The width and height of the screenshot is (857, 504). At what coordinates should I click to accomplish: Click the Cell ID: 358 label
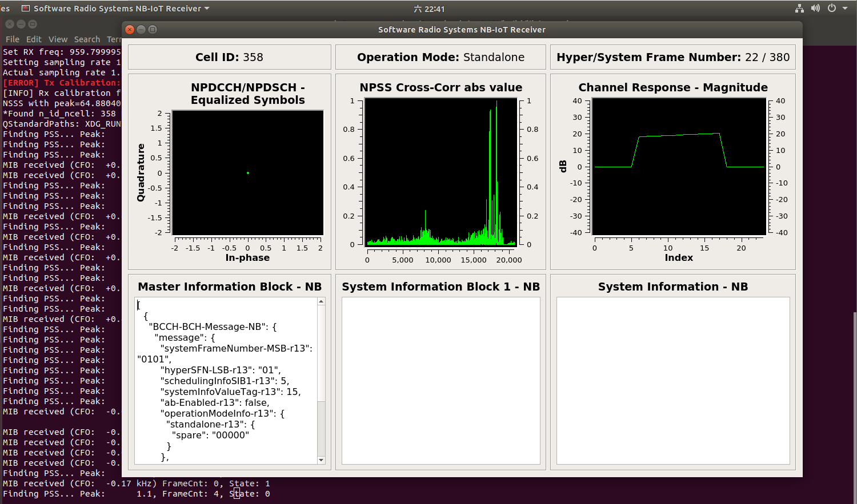click(229, 57)
